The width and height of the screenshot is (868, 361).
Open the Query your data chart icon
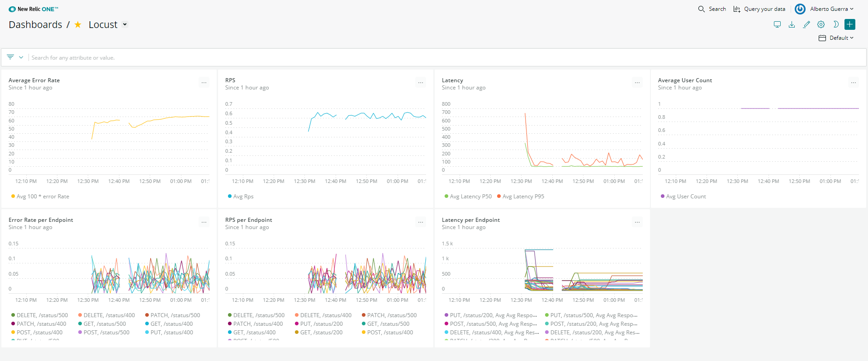[x=737, y=9]
